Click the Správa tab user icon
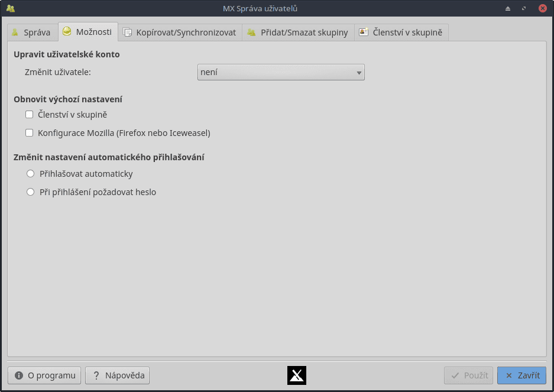The height and width of the screenshot is (392, 554). tap(16, 33)
